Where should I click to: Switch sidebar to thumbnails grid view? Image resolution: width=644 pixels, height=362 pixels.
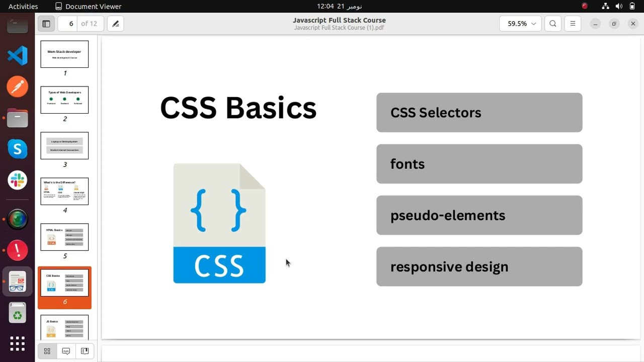47,351
